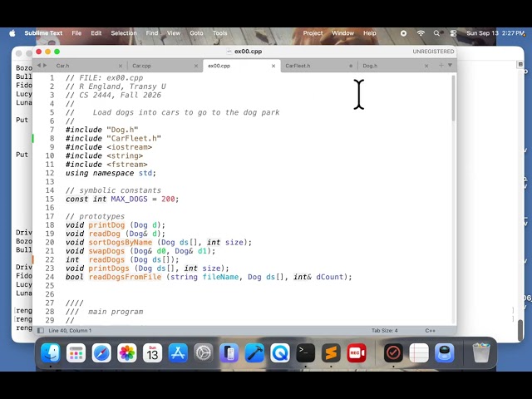532x399 pixels.
Task: Open Safari from the Dock
Action: coord(101,353)
